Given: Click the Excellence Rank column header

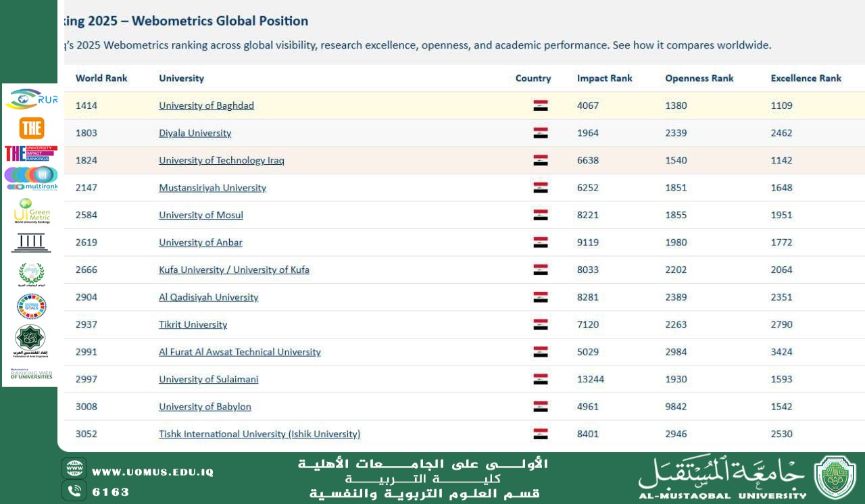Looking at the screenshot, I should pyautogui.click(x=806, y=78).
